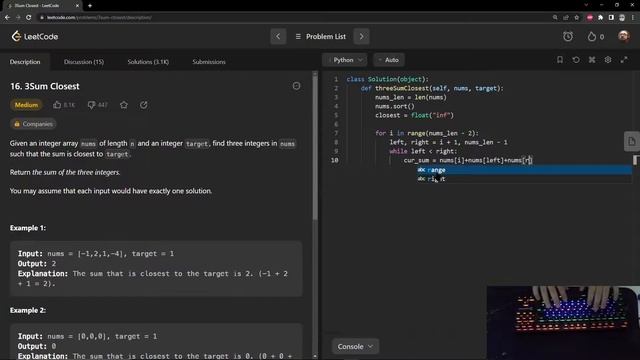The width and height of the screenshot is (640, 360).
Task: Click browser forward arrow
Action: [x=18, y=17]
